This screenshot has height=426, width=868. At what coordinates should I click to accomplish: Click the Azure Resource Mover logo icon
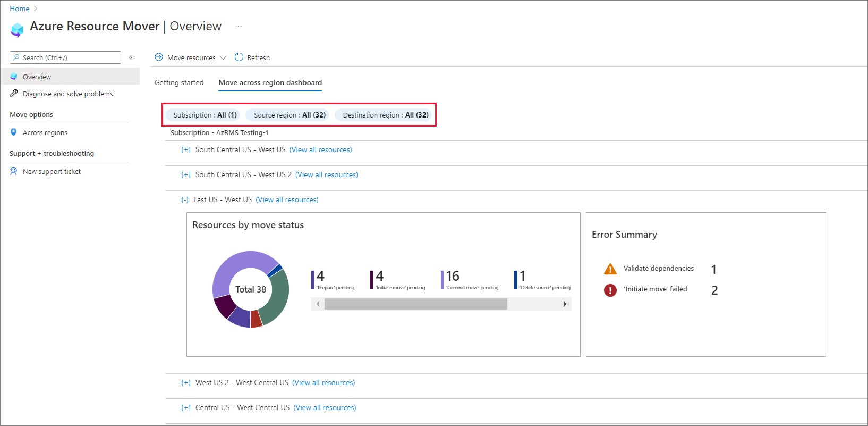(x=17, y=29)
